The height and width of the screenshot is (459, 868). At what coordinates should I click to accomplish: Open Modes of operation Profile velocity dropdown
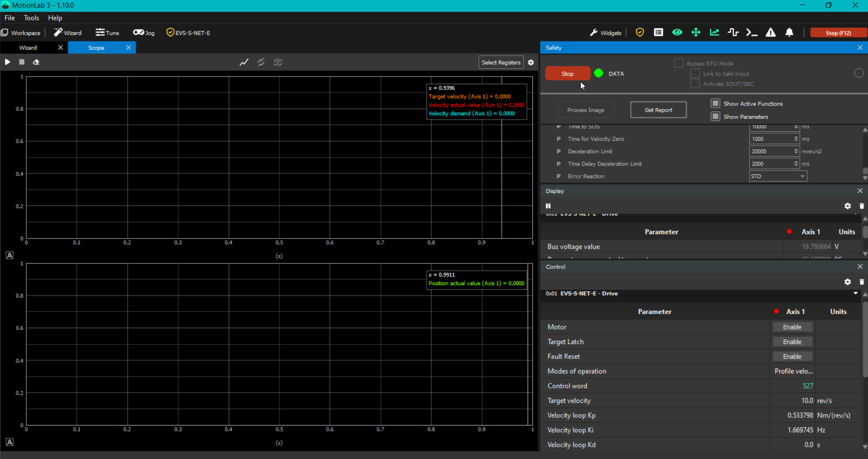coord(793,371)
